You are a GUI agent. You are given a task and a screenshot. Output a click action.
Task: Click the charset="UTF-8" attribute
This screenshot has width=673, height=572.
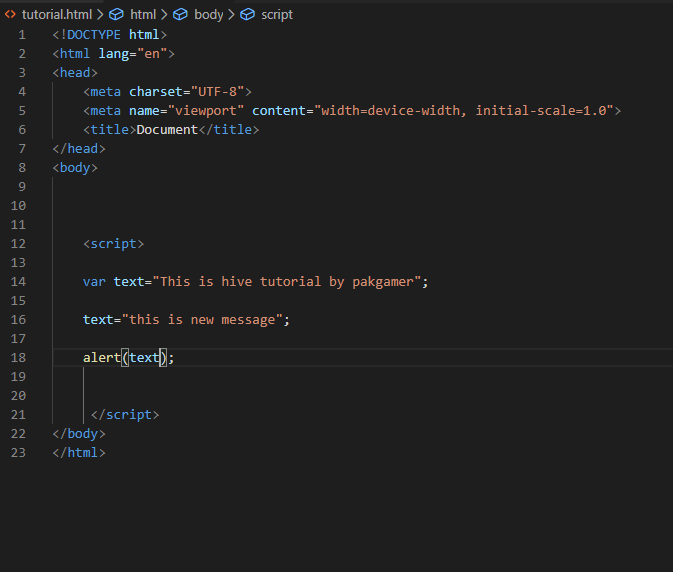(187, 92)
